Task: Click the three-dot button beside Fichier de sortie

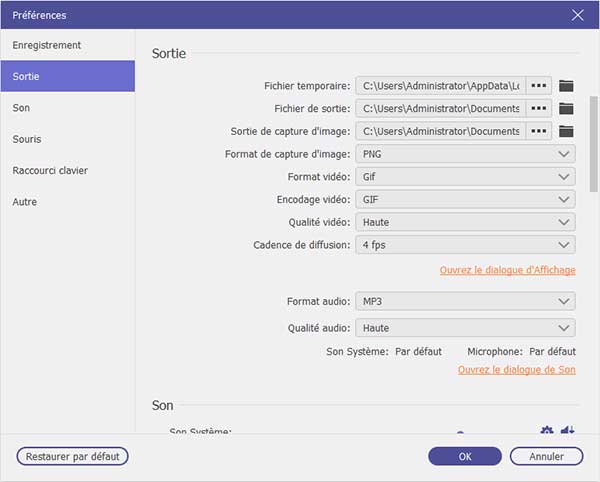Action: [539, 108]
